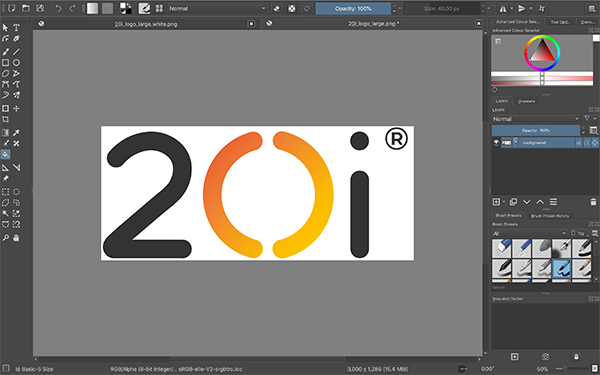600x375 pixels.
Task: Adjust the brush opacity slider
Action: (x=353, y=8)
